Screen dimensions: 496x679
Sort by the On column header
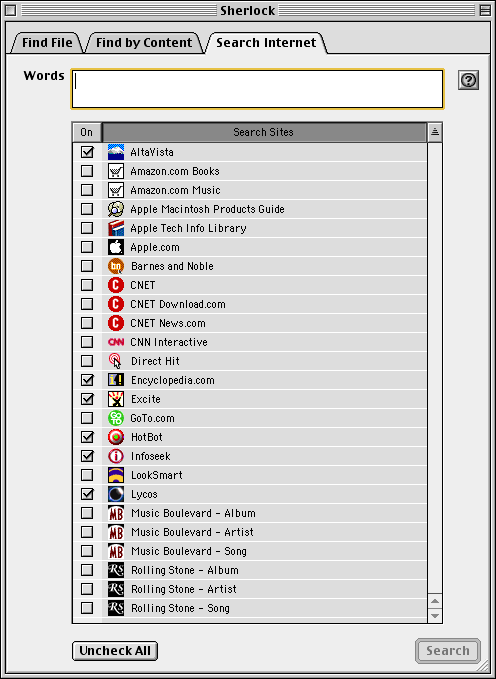click(87, 132)
